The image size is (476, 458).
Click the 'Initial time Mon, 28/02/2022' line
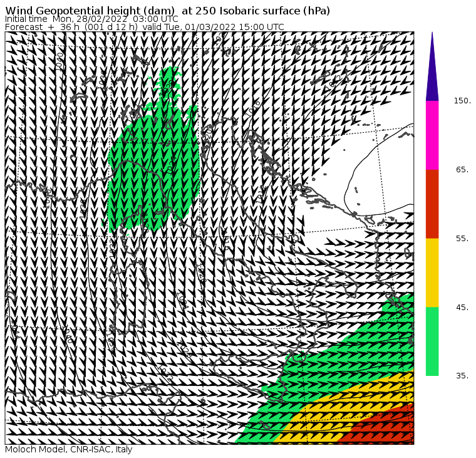91,19
